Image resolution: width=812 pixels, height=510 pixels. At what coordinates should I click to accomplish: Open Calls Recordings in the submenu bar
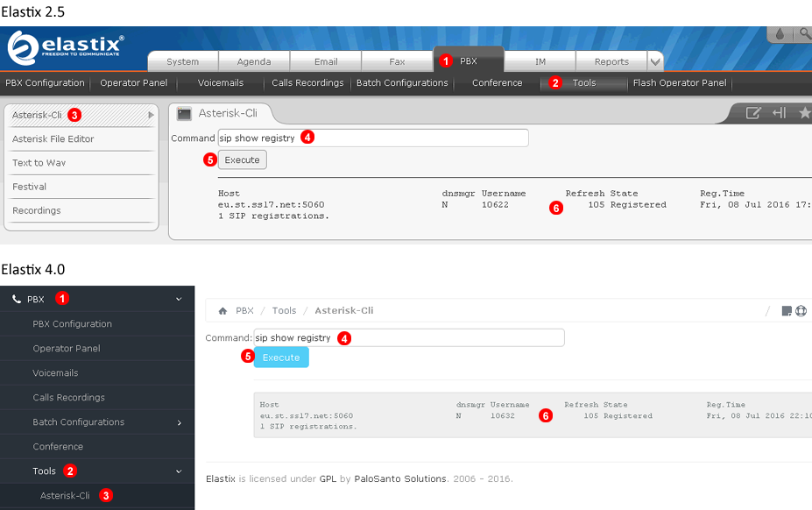[307, 83]
